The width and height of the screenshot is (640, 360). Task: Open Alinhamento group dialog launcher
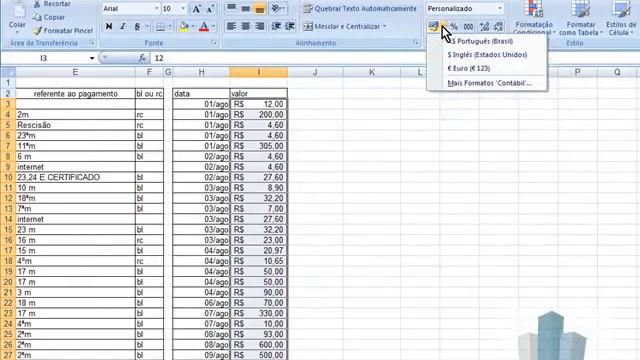coord(416,43)
